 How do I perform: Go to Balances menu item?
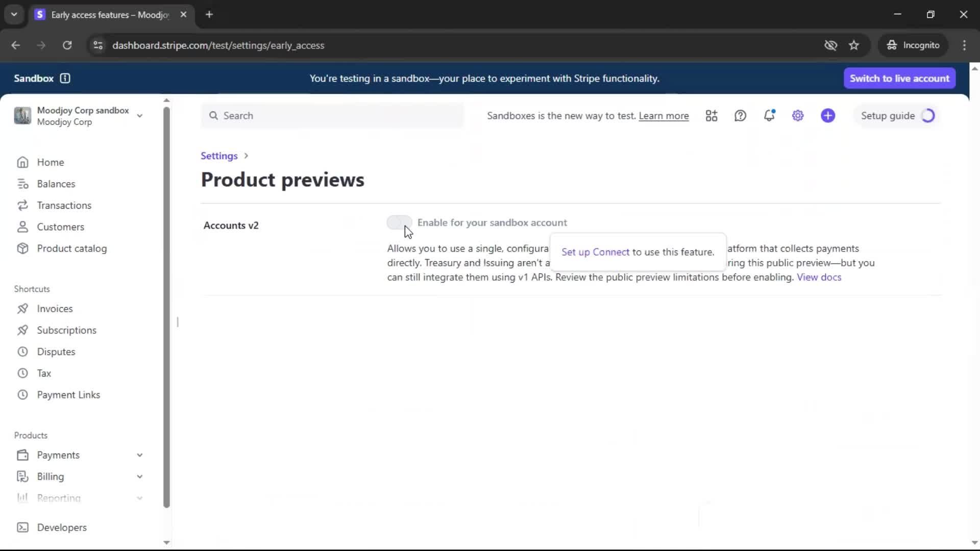56,184
